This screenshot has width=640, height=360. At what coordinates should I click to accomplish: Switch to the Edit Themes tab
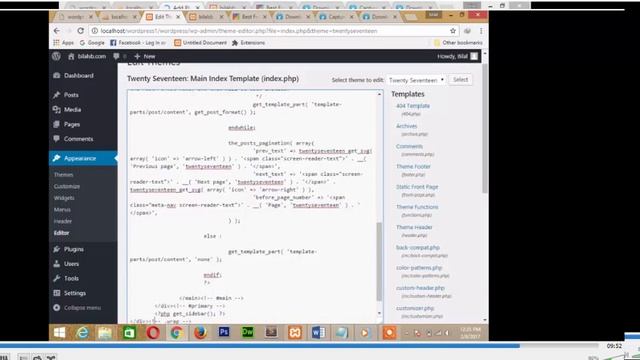point(162,17)
